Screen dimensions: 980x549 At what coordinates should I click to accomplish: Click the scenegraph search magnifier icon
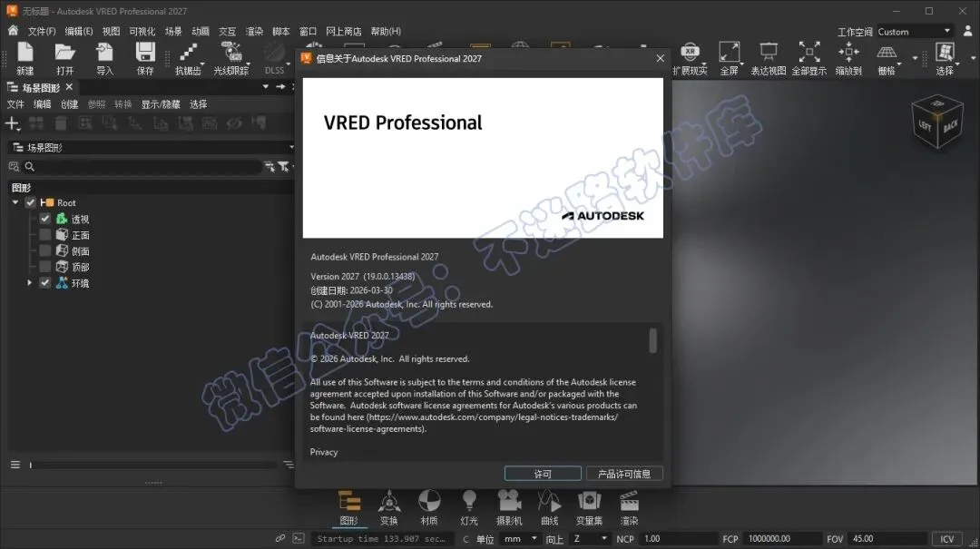[29, 166]
